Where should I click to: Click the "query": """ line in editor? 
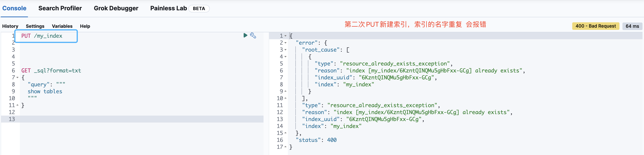(x=46, y=85)
